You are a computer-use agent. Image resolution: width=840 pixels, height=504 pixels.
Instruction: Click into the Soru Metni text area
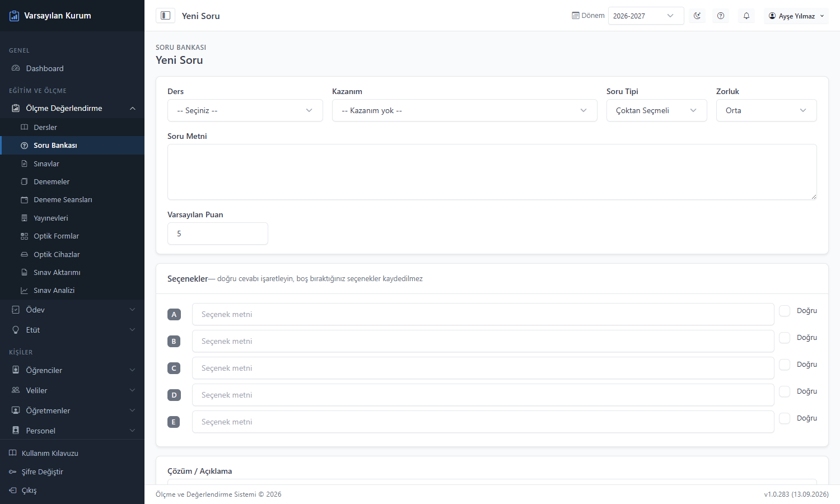coord(492,172)
